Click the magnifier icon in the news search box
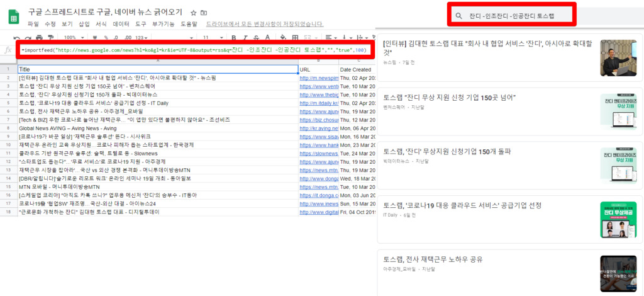 pos(458,16)
